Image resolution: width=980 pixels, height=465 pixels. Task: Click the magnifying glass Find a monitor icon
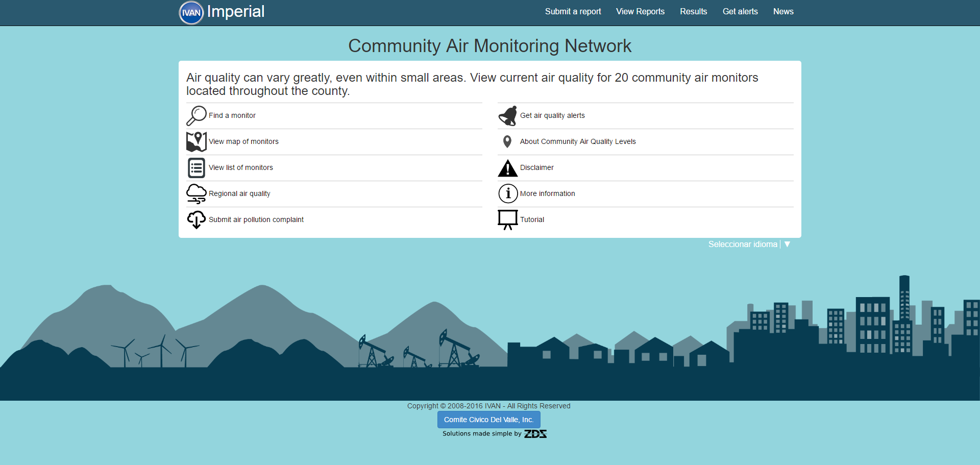[x=196, y=116]
